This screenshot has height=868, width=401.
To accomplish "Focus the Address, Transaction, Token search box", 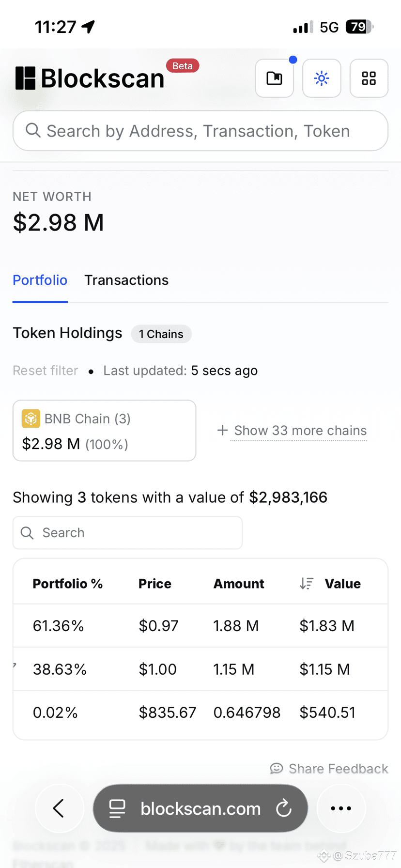I will point(200,131).
